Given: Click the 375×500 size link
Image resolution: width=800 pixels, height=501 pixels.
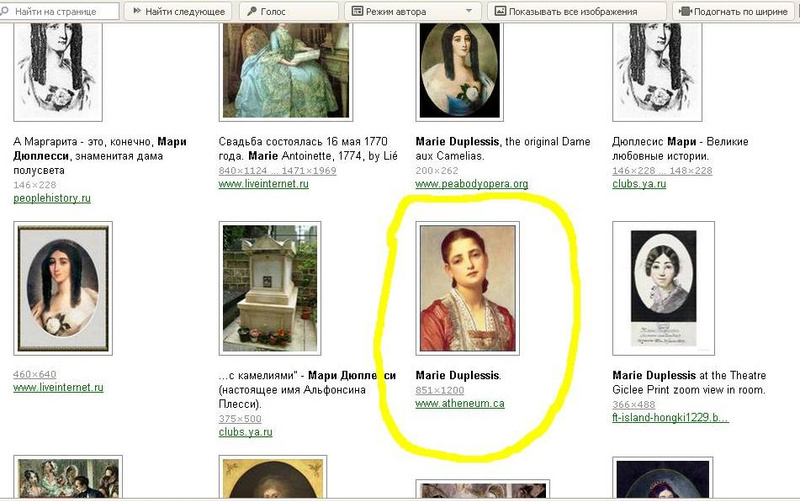Looking at the screenshot, I should [x=240, y=419].
